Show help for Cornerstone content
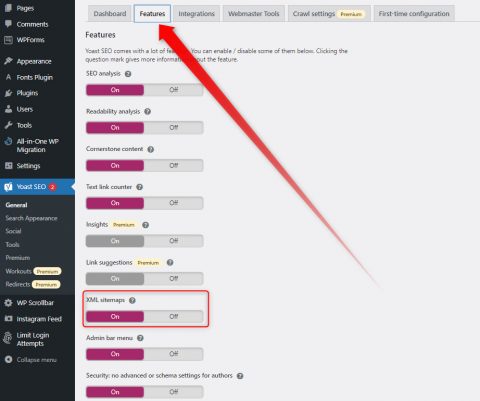 coord(151,149)
